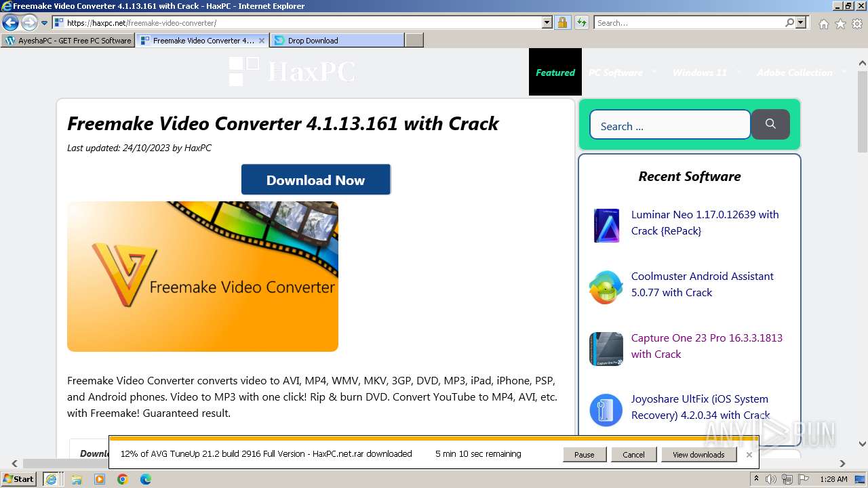Viewport: 868px width, 488px height.
Task: Click the Luminar Neo thumbnail icon
Action: click(x=606, y=226)
